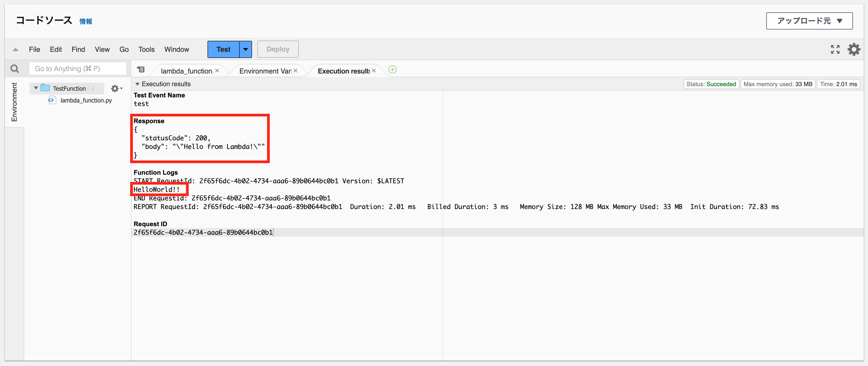
Task: Collapse the menu bar with up arrow
Action: click(x=16, y=50)
